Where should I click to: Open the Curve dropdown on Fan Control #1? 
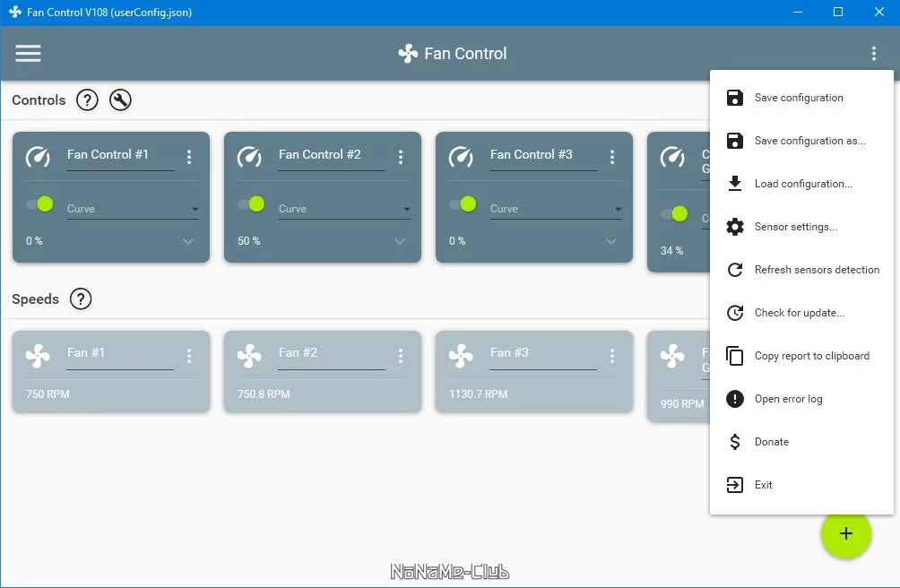click(133, 209)
